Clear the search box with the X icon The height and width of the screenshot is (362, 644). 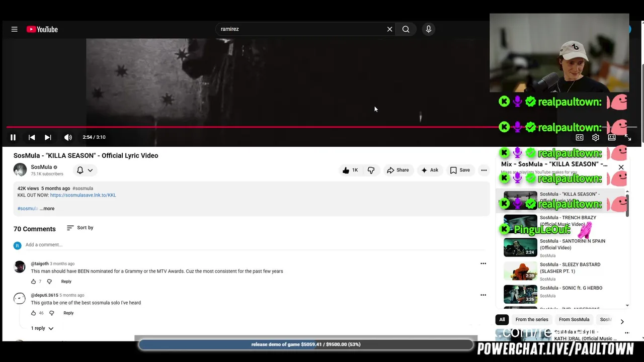pyautogui.click(x=389, y=29)
